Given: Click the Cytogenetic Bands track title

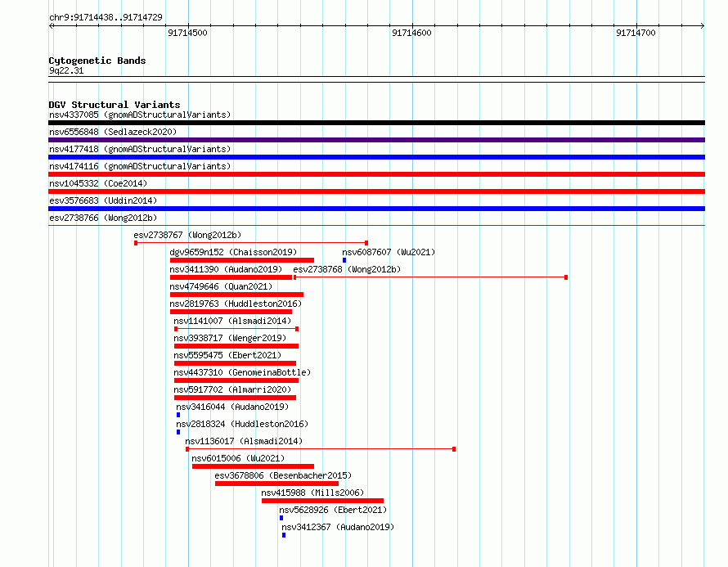Looking at the screenshot, I should coord(97,61).
